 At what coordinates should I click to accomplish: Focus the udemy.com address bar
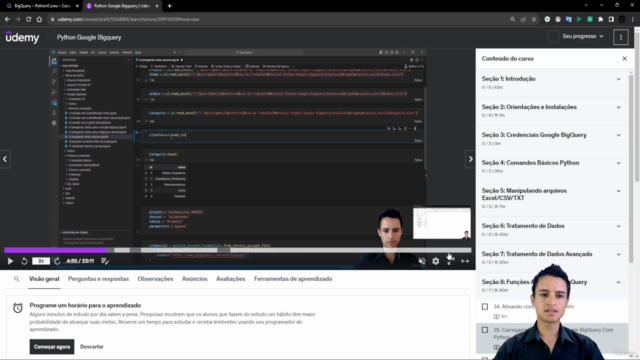click(x=278, y=19)
